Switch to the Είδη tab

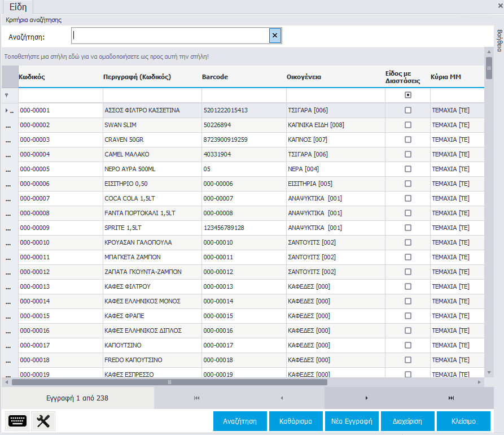(17, 7)
